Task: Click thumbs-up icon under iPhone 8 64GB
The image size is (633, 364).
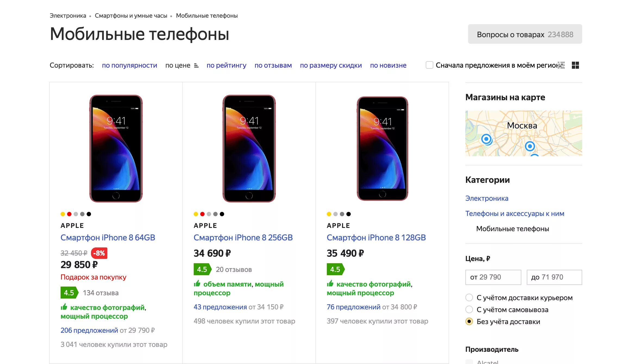Action: pos(64,307)
